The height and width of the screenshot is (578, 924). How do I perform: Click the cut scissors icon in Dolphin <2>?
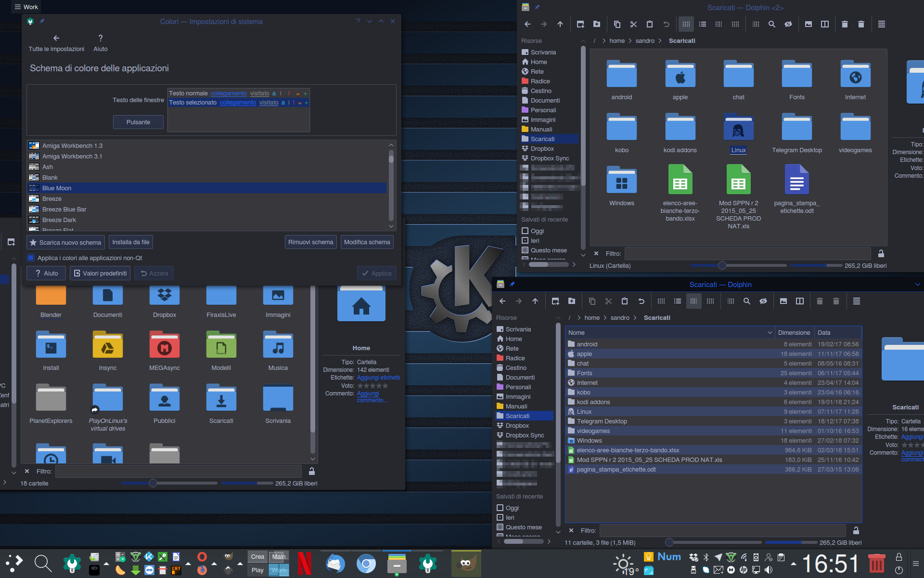pyautogui.click(x=633, y=24)
